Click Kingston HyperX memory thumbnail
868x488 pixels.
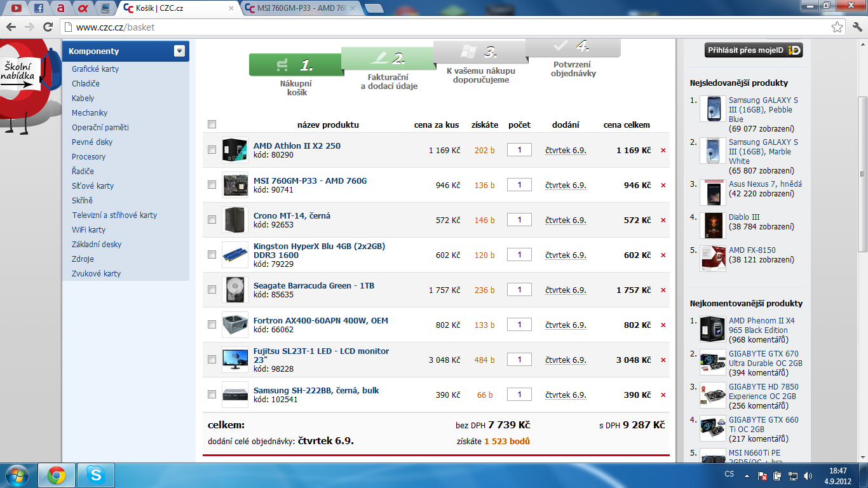(234, 255)
